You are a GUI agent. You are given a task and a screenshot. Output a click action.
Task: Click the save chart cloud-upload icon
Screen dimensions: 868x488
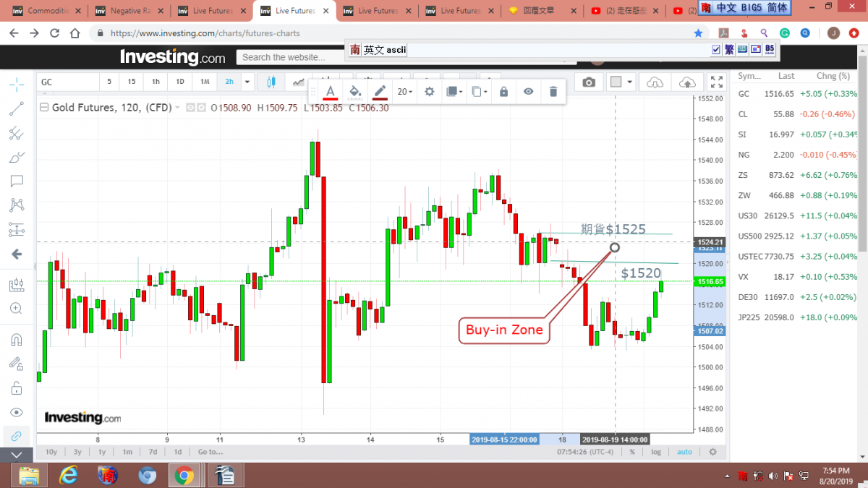688,82
